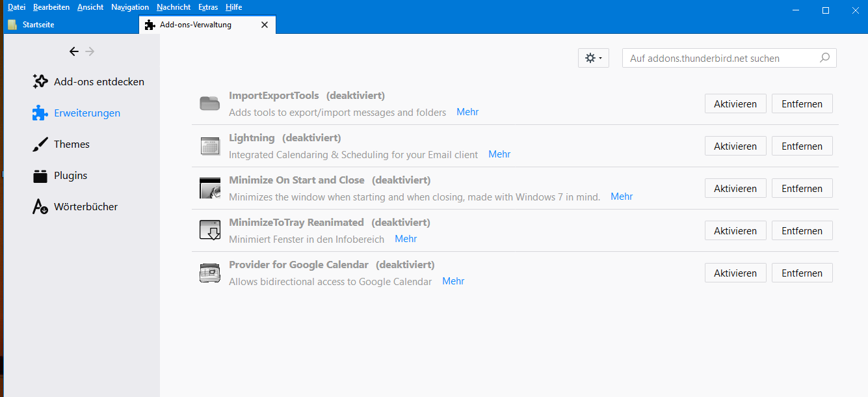Expand Mehr for Provider for Google Calendar
868x397 pixels.
click(x=453, y=281)
